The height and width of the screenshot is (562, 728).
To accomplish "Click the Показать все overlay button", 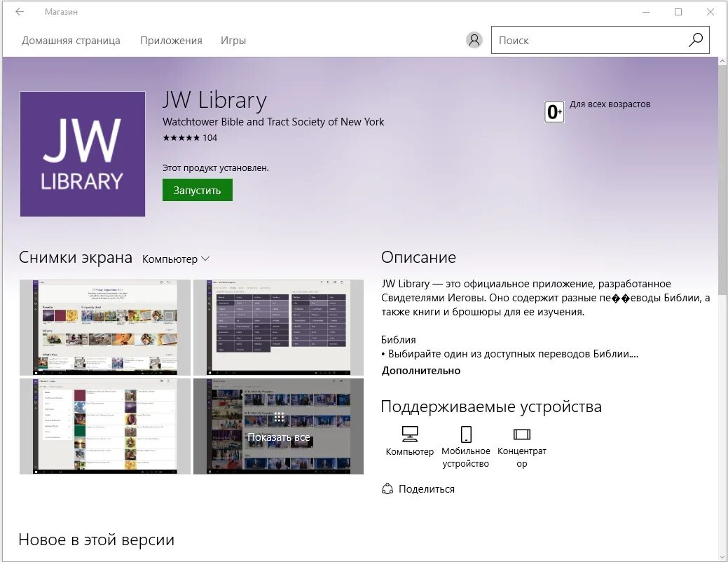I will click(280, 437).
